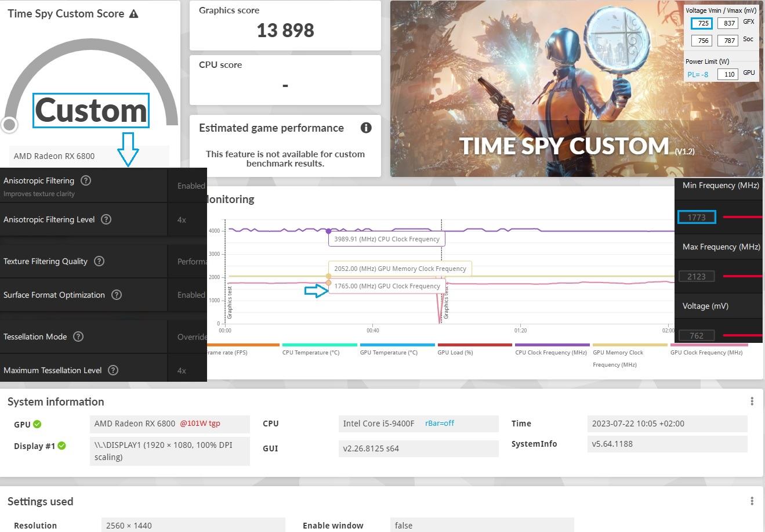Click the Resolution value 2560 × 1440

129,526
